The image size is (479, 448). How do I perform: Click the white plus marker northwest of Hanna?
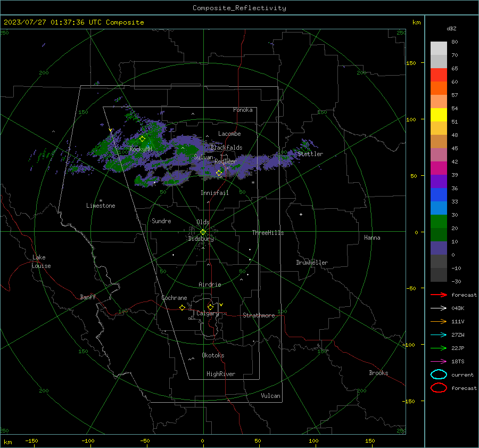click(301, 214)
